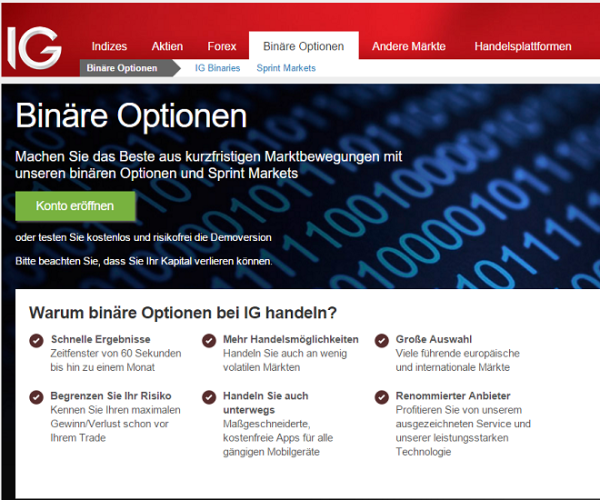Click the Schnelle Ergebnisse title
The image size is (600, 500).
pyautogui.click(x=101, y=339)
